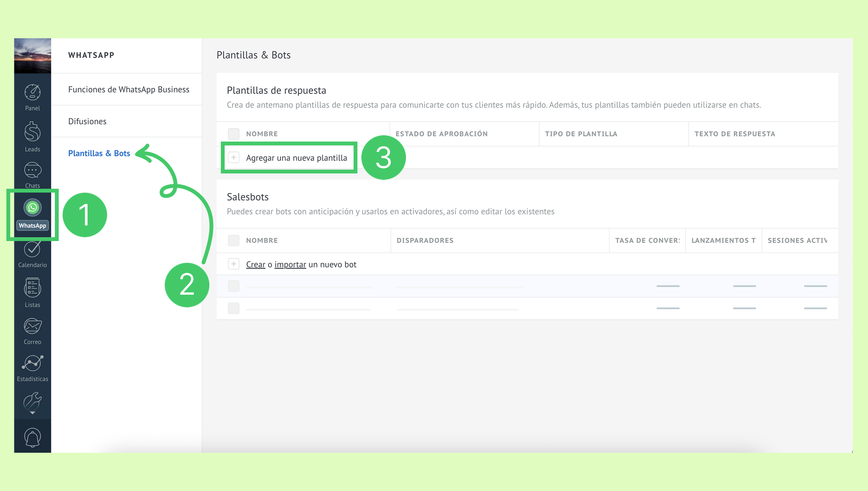Image resolution: width=868 pixels, height=491 pixels.
Task: Check the first placeholder bot row checkbox
Action: [x=234, y=286]
